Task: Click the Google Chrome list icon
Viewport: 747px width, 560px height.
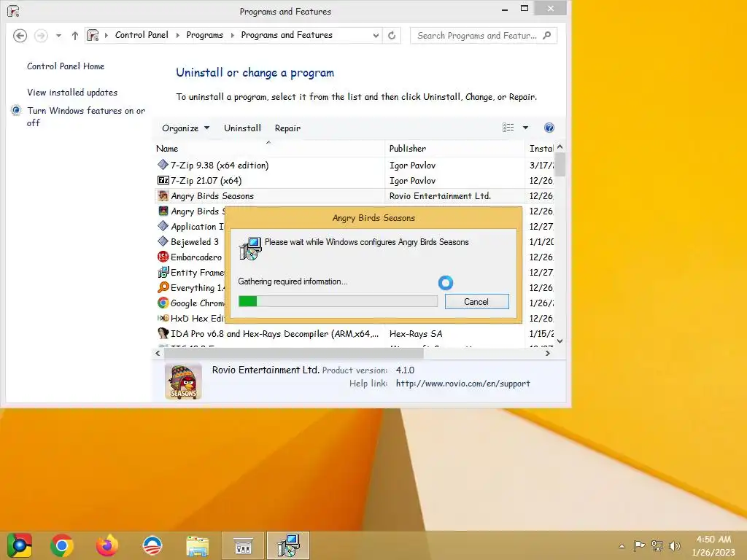Action: pos(163,303)
